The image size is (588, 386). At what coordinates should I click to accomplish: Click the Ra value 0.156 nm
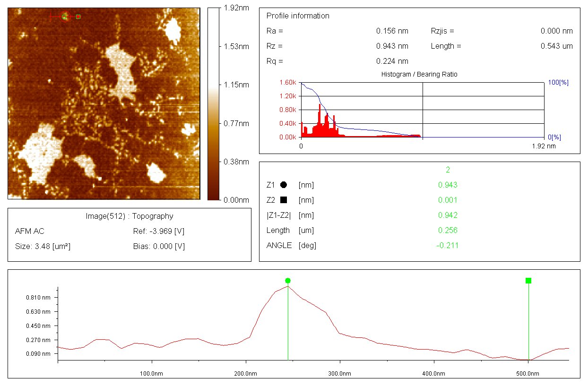coord(392,31)
